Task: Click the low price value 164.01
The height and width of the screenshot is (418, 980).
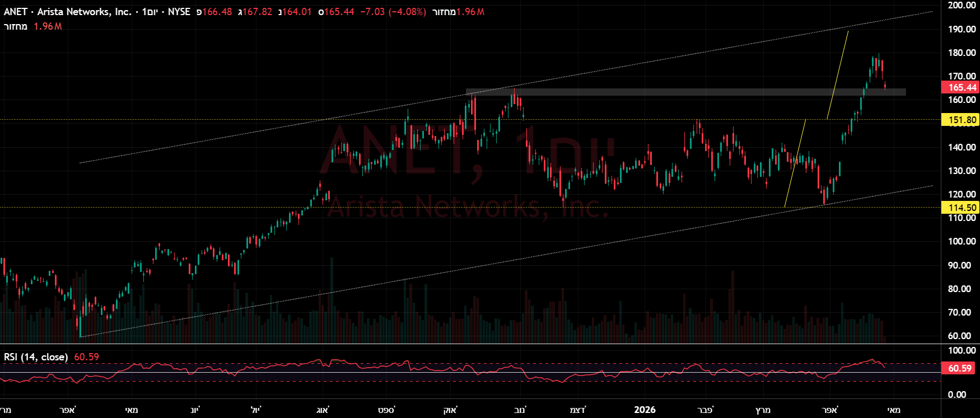Action: 296,12
